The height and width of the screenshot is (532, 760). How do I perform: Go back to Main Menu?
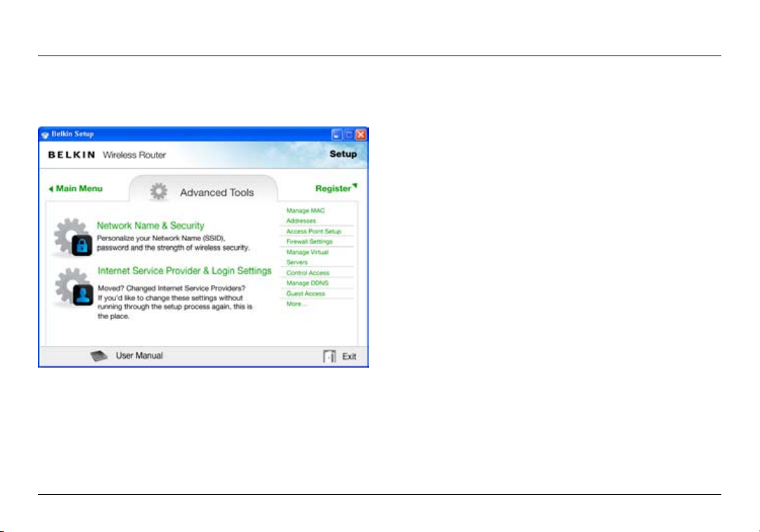[79, 188]
